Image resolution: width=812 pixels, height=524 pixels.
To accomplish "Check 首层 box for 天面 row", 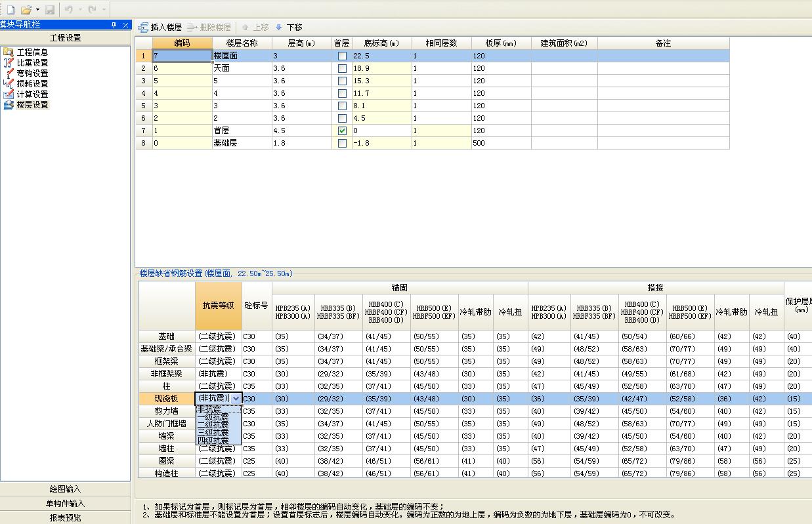I will pos(342,68).
